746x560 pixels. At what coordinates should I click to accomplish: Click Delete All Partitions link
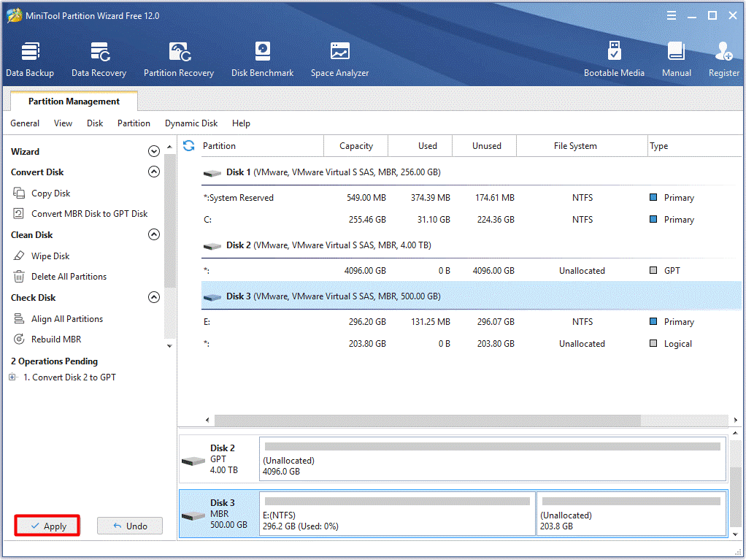[69, 277]
